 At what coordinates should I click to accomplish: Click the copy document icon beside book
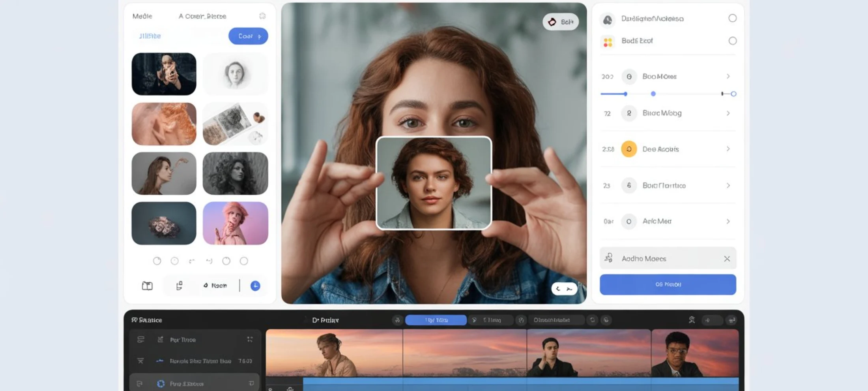pos(179,286)
